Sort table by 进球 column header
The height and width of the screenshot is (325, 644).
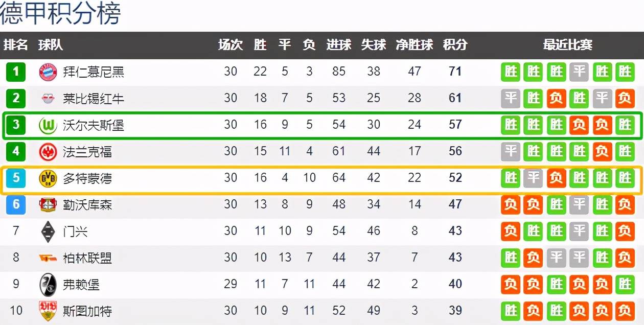point(339,45)
